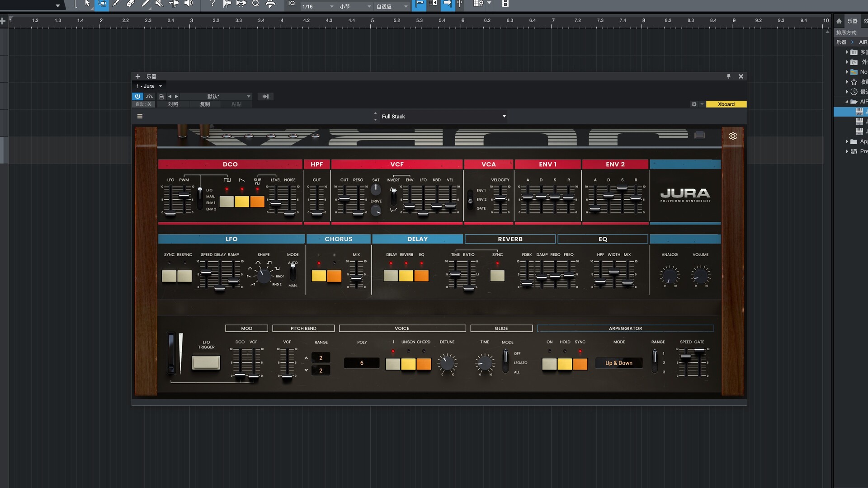
Task: Toggle the blue plugin power button
Action: (137, 96)
